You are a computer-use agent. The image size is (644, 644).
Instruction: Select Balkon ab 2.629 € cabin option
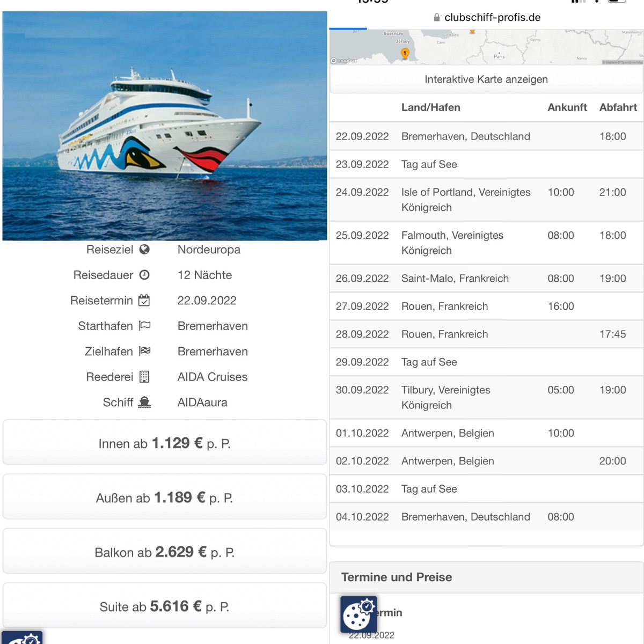(x=165, y=552)
